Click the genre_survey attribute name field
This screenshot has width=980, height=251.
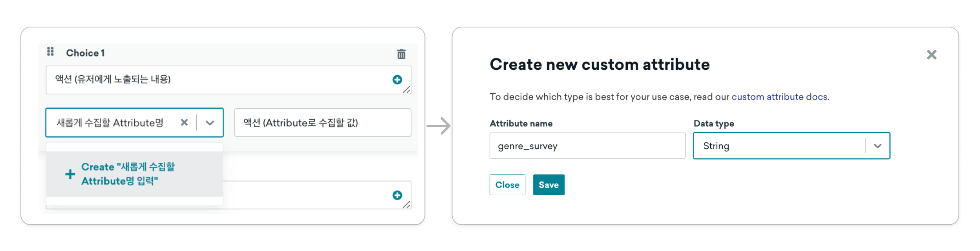(x=587, y=146)
